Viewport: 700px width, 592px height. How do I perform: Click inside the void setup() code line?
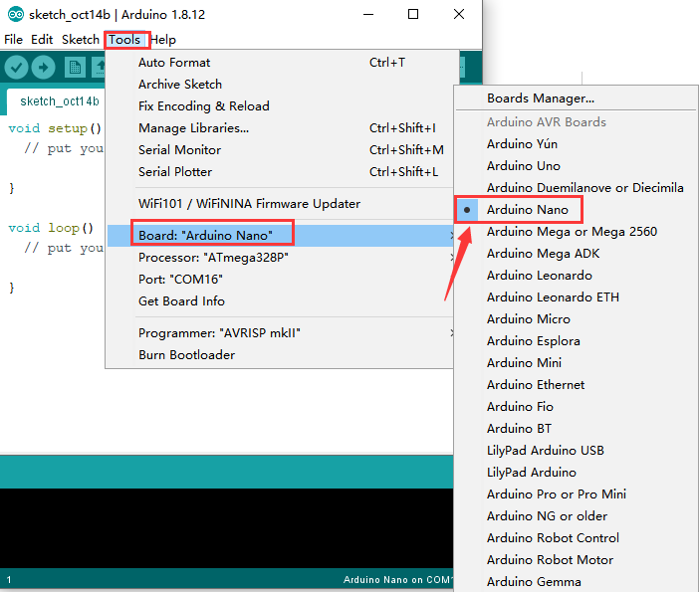55,128
